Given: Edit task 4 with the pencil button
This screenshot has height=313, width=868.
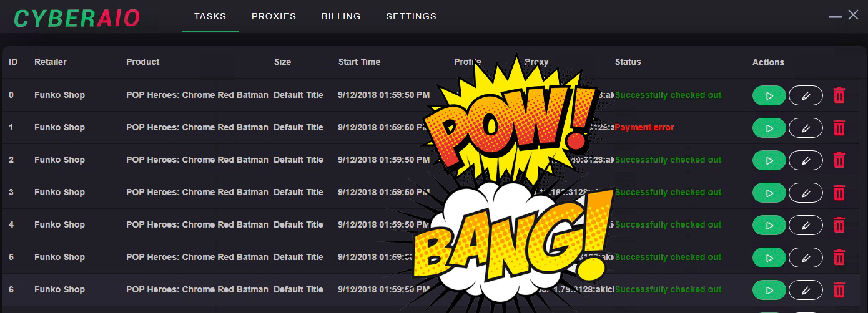Looking at the screenshot, I should [x=806, y=225].
